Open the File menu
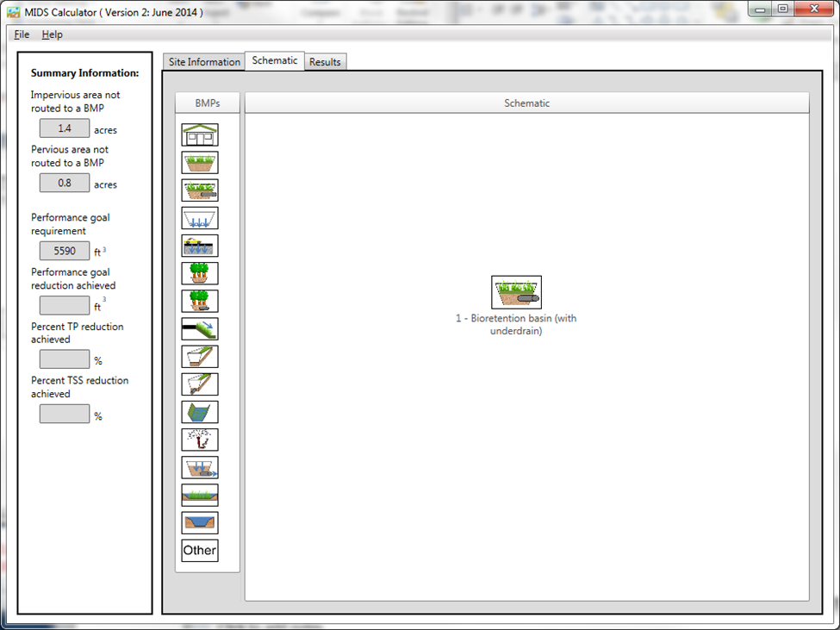840x630 pixels. pyautogui.click(x=22, y=34)
